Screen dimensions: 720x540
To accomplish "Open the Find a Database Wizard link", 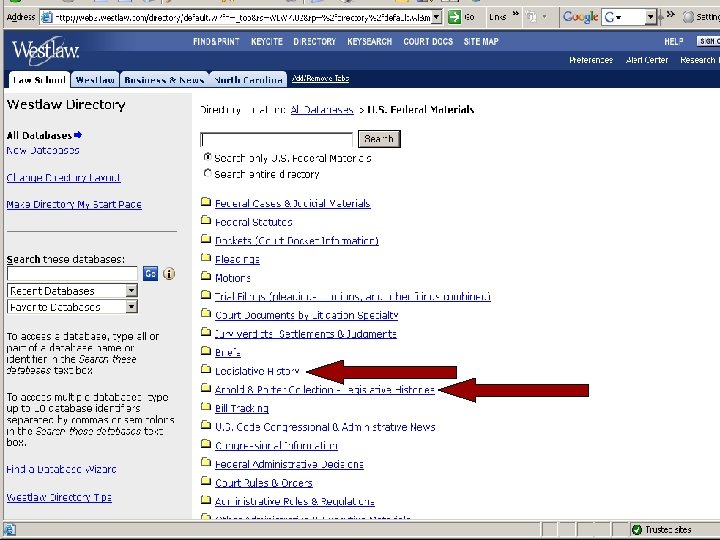I will coord(61,469).
